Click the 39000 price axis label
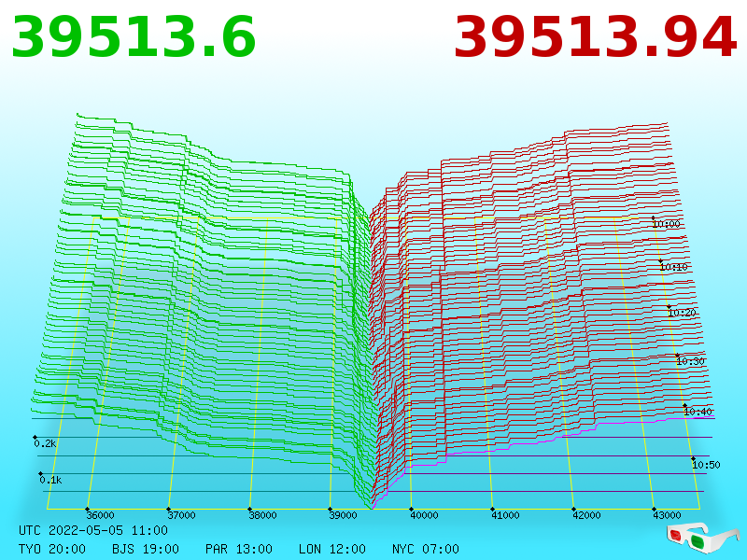Screen dimensions: 747x560 pos(343,515)
